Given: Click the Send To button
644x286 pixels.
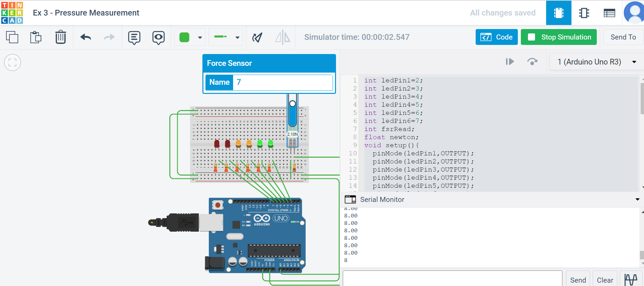Looking at the screenshot, I should point(623,37).
